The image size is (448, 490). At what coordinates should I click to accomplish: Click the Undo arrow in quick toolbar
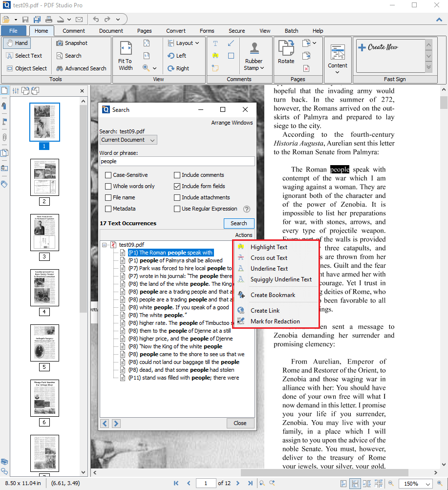pos(96,20)
